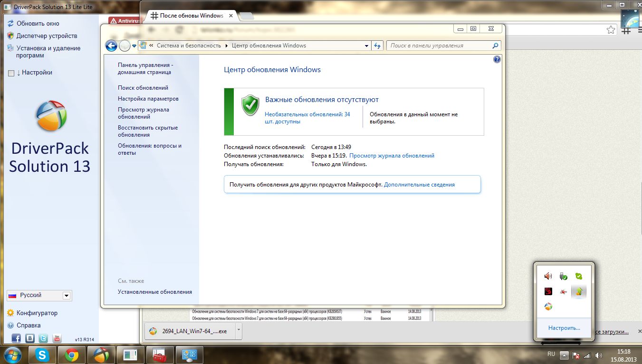This screenshot has height=364, width=642.
Task: Click Поиск обновлений link
Action: [x=143, y=88]
